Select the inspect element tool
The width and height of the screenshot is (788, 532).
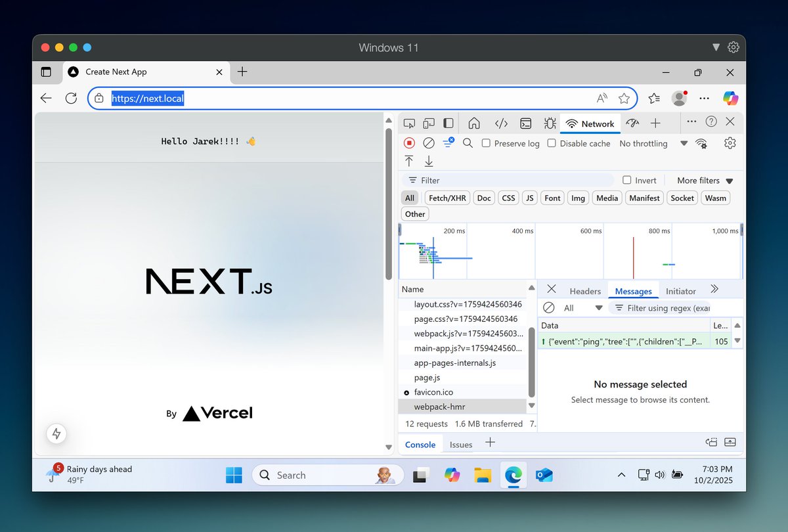point(408,123)
